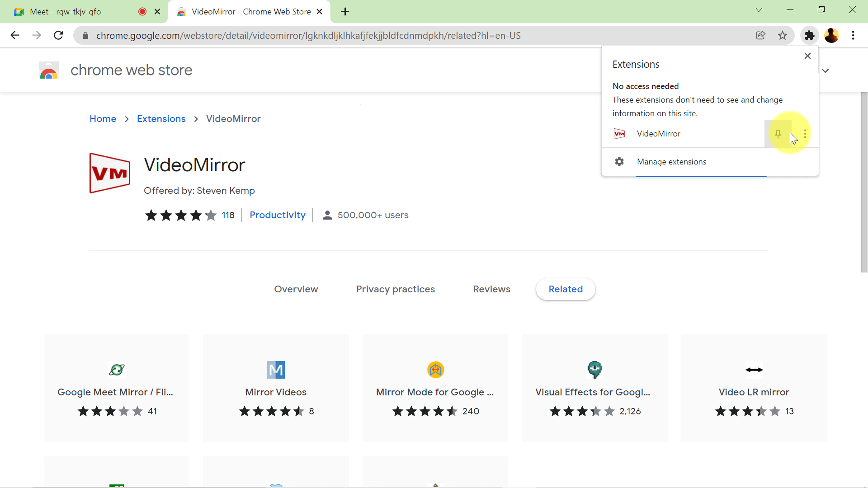Screen dimensions: 868x488
Task: Open tab search dropdown arrow
Action: 759,10
